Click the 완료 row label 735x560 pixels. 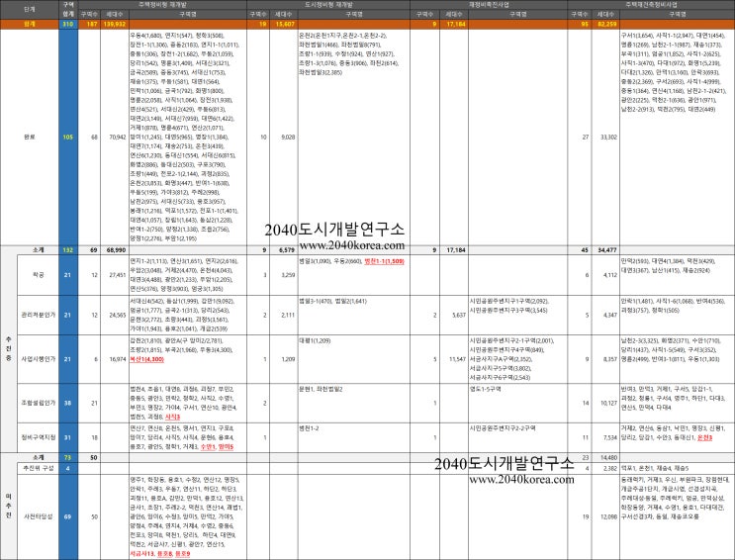click(29, 137)
